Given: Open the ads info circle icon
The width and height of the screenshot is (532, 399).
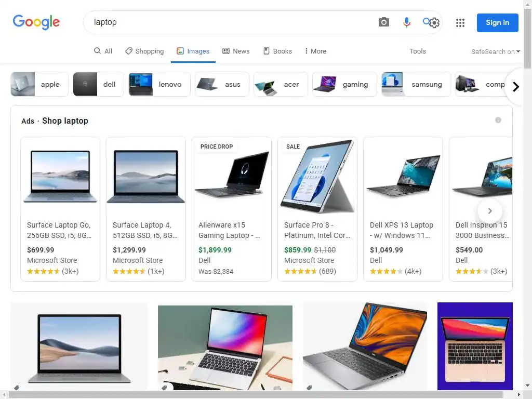Looking at the screenshot, I should tap(498, 120).
